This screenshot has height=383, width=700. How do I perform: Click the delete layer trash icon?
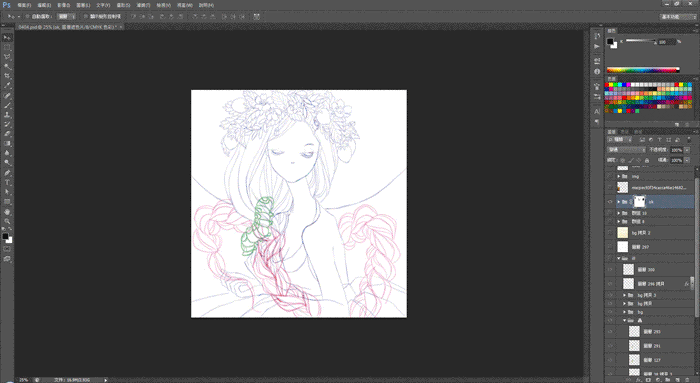tap(688, 380)
